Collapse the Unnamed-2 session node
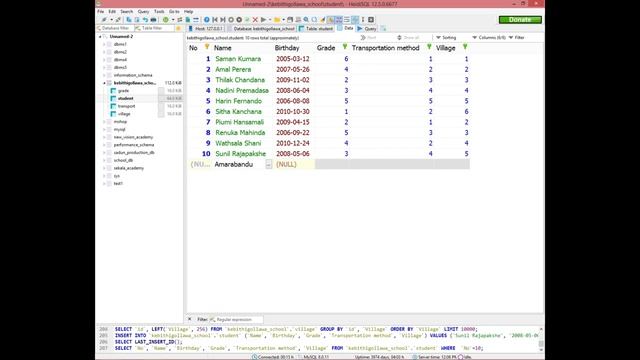The width and height of the screenshot is (640, 360). [100, 36]
